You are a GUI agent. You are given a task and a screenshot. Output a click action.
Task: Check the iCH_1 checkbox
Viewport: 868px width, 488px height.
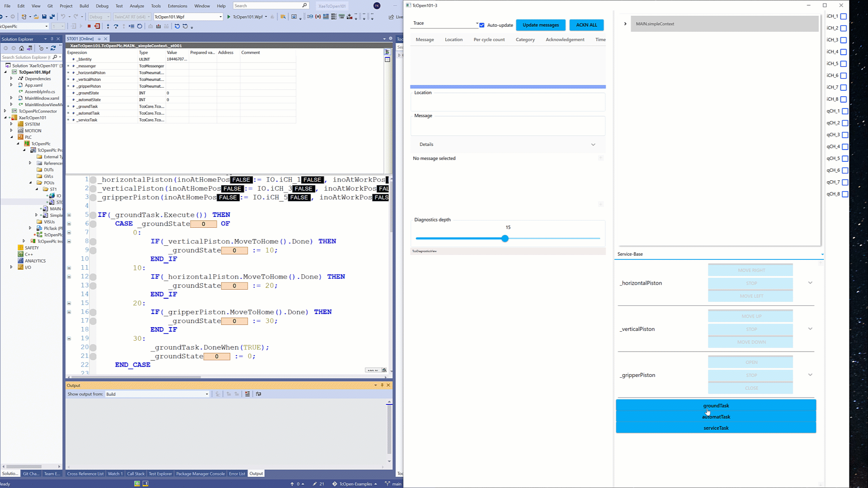[x=843, y=16]
